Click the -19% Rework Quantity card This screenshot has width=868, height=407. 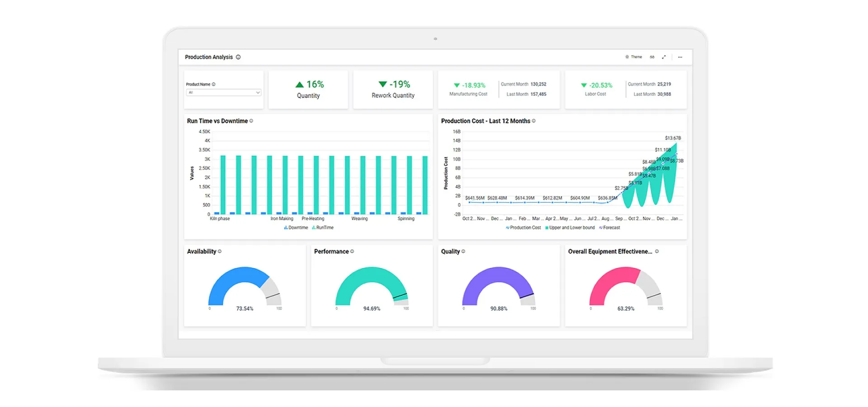tap(393, 90)
